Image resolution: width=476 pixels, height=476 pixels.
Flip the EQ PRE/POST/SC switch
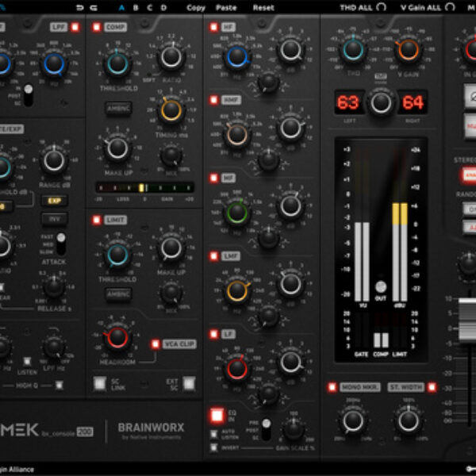pyautogui.click(x=267, y=429)
